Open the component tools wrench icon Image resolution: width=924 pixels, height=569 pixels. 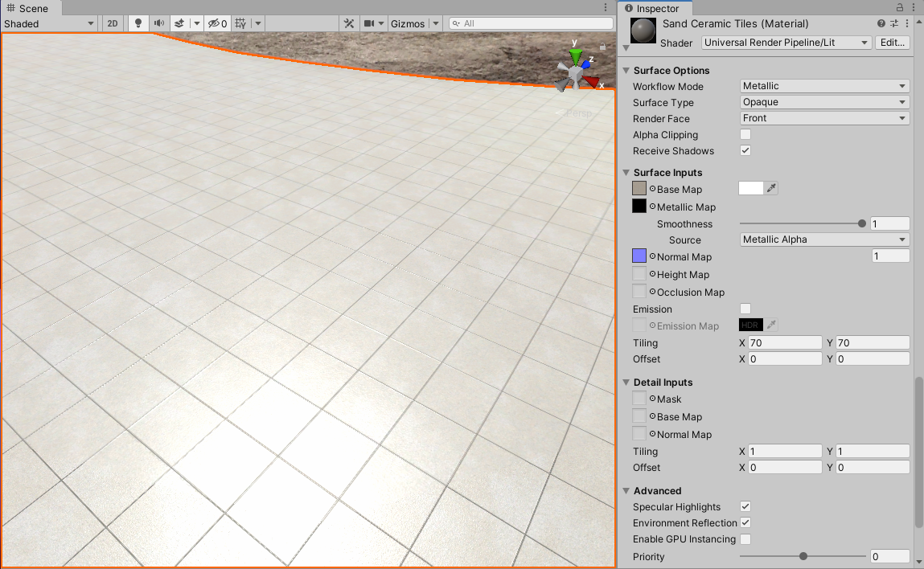tap(349, 23)
